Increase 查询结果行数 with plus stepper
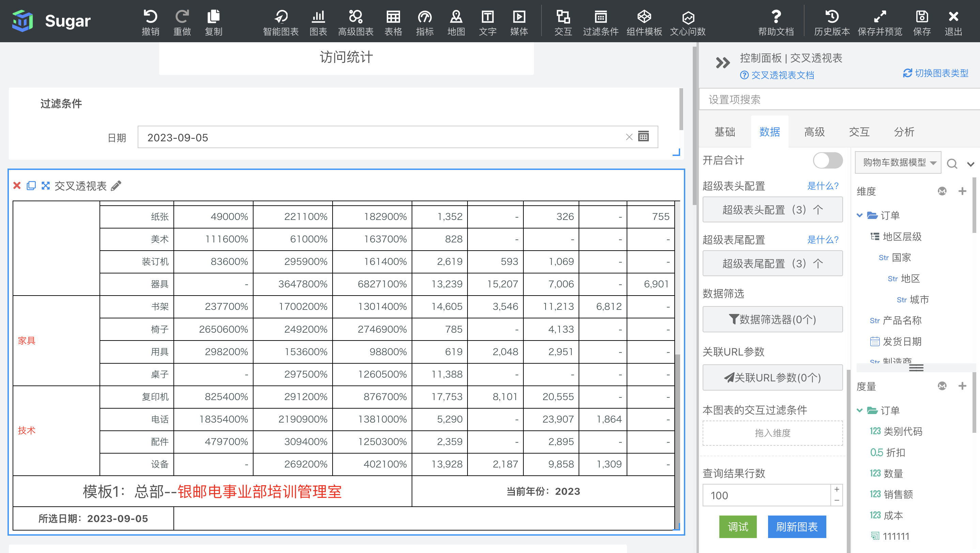 (x=837, y=490)
